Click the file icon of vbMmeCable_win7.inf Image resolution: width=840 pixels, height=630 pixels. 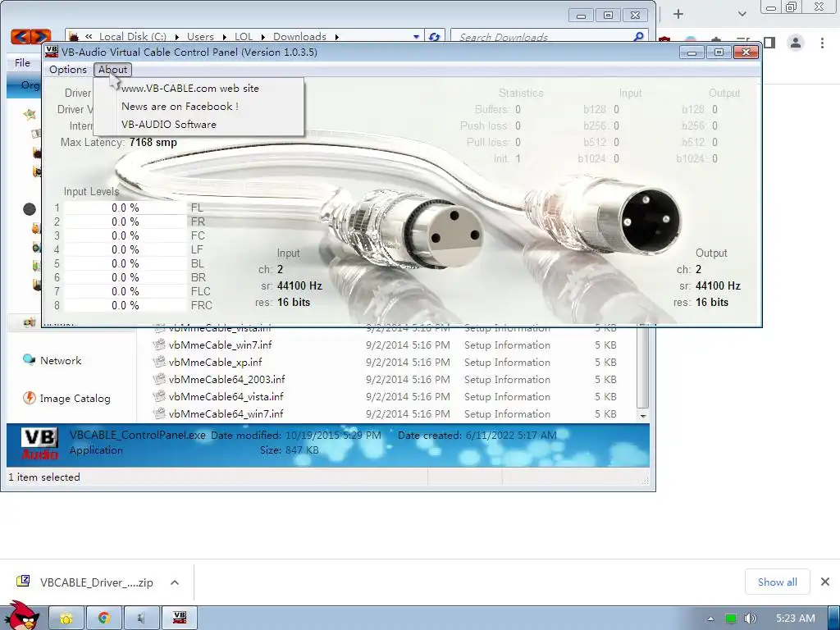point(159,345)
